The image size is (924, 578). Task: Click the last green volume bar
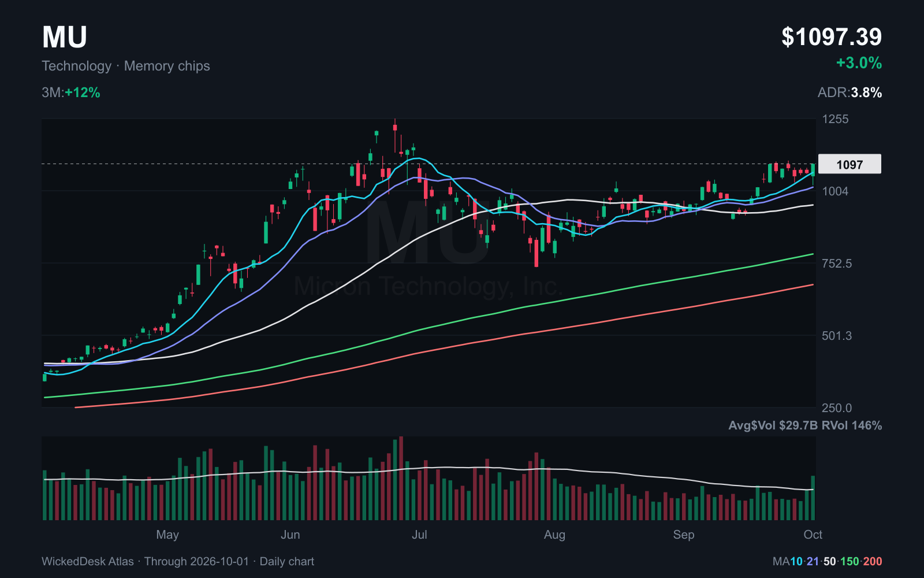coord(813,498)
